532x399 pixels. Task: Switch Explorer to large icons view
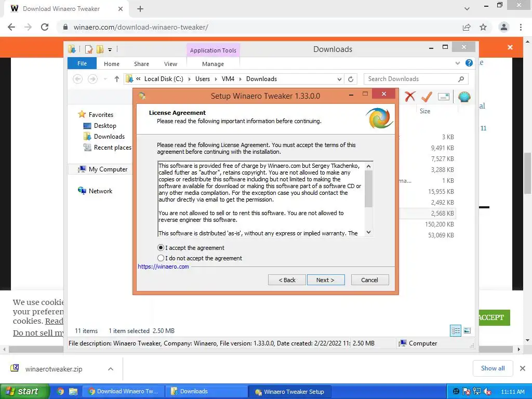tap(467, 330)
